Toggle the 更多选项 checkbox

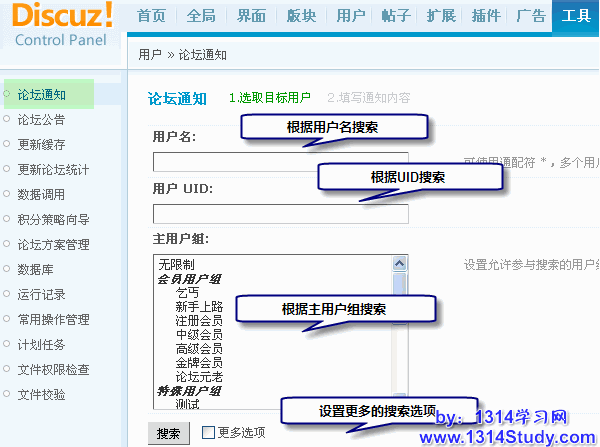coord(208,433)
